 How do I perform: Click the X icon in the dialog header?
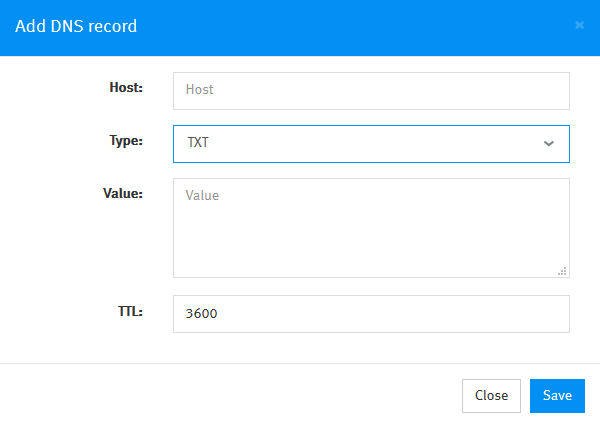579,26
